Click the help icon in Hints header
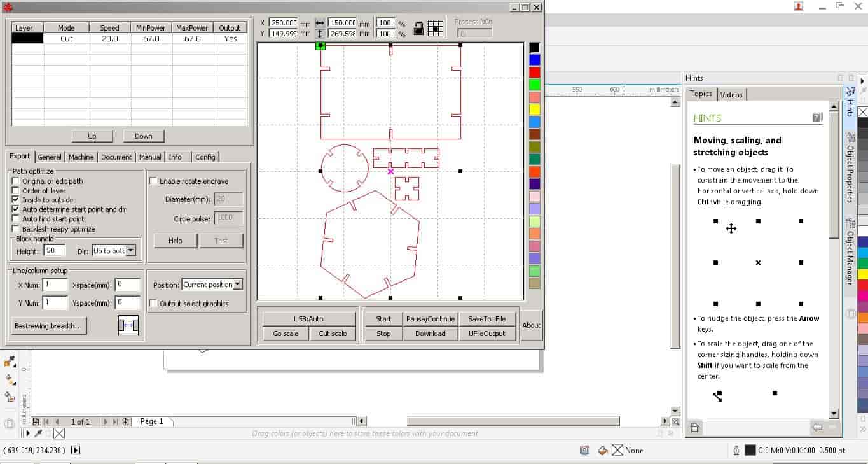This screenshot has width=868, height=464. point(817,118)
